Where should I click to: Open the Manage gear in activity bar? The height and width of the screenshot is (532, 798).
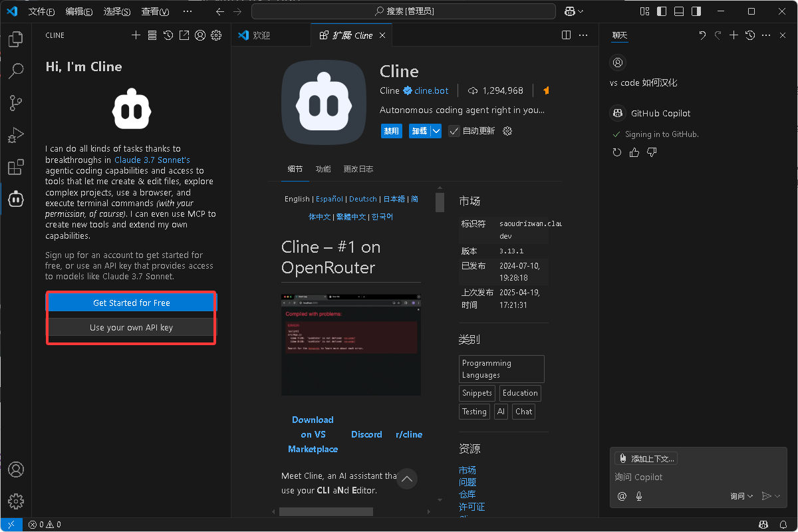[x=16, y=501]
